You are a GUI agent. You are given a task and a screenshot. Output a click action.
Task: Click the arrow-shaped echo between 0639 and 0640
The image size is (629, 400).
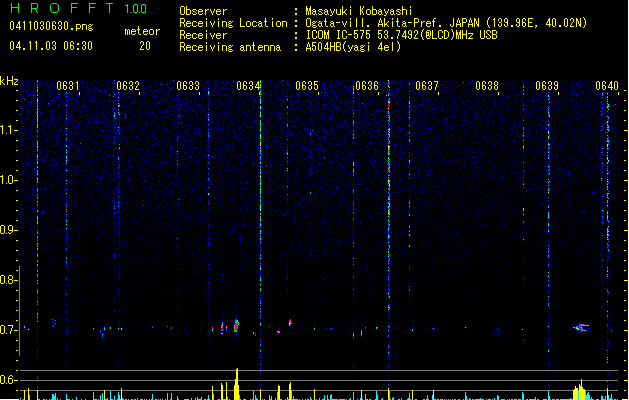(x=581, y=327)
